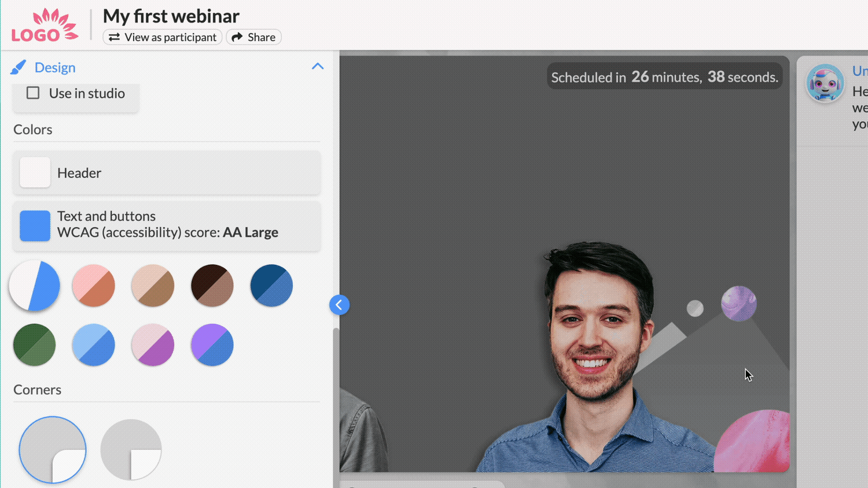868x488 pixels.
Task: Click the Design paintbrush icon
Action: [x=18, y=67]
